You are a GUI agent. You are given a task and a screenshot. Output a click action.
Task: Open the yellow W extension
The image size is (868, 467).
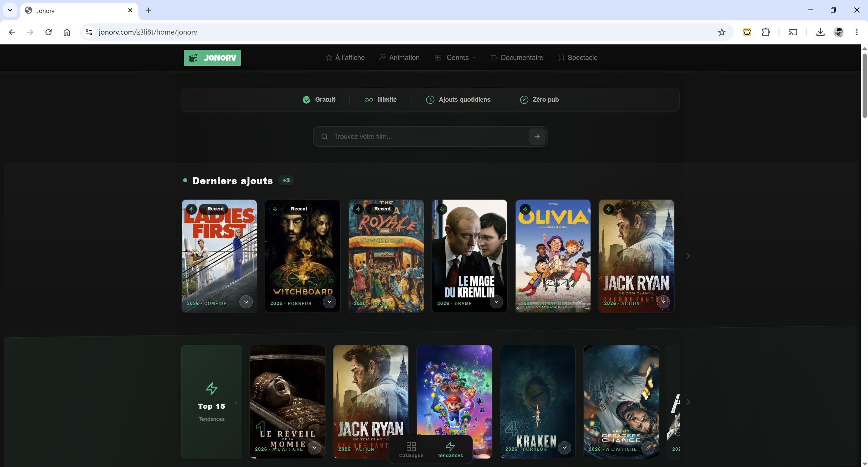[747, 32]
